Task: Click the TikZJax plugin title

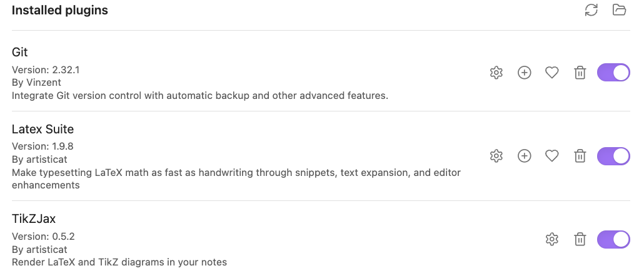Action: [x=34, y=219]
